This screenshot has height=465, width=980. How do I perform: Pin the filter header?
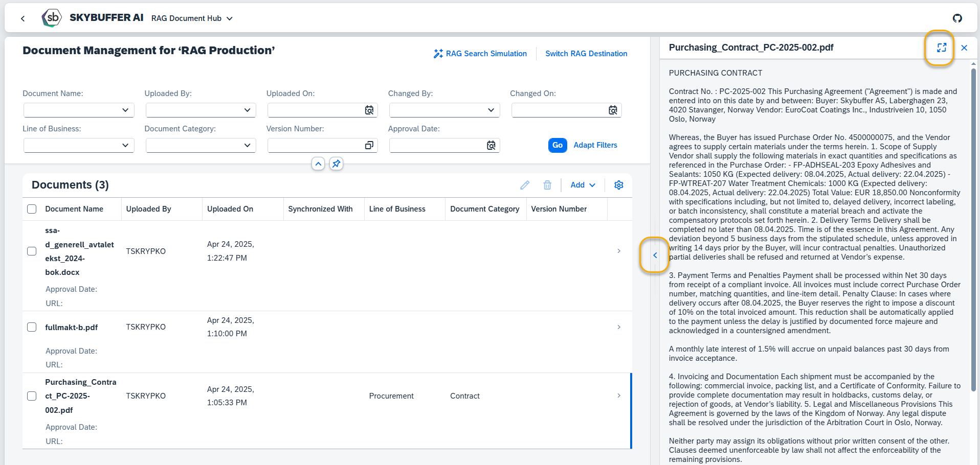coord(336,164)
